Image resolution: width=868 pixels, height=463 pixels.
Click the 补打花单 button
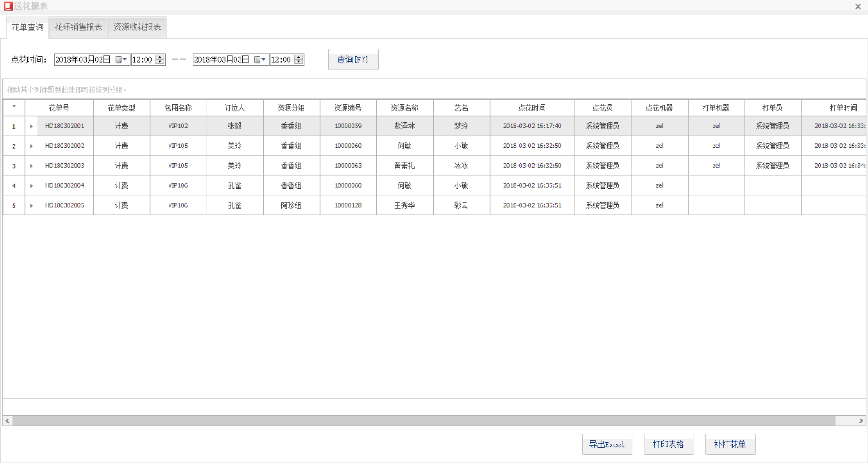point(730,444)
